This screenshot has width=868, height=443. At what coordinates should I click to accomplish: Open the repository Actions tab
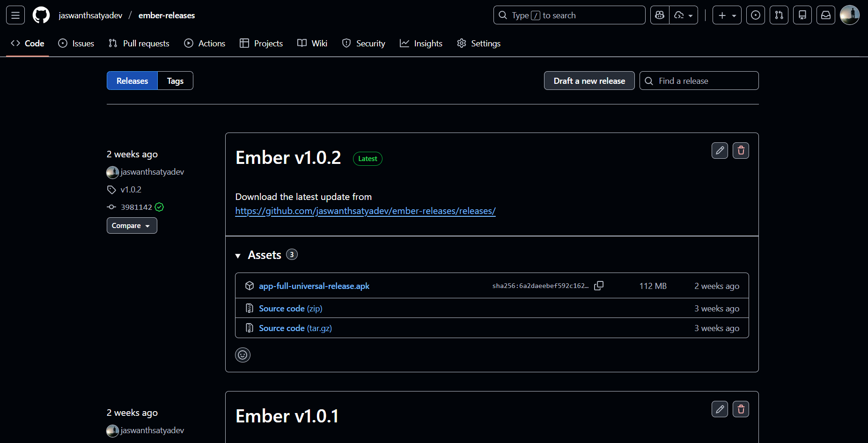pyautogui.click(x=205, y=43)
